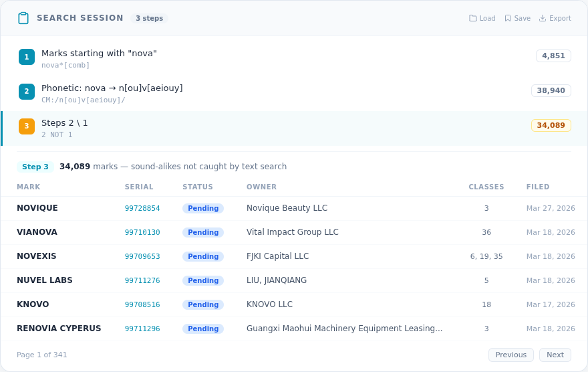Open serial number 99728854
Viewport: 588px width, 372px height.
click(x=142, y=209)
